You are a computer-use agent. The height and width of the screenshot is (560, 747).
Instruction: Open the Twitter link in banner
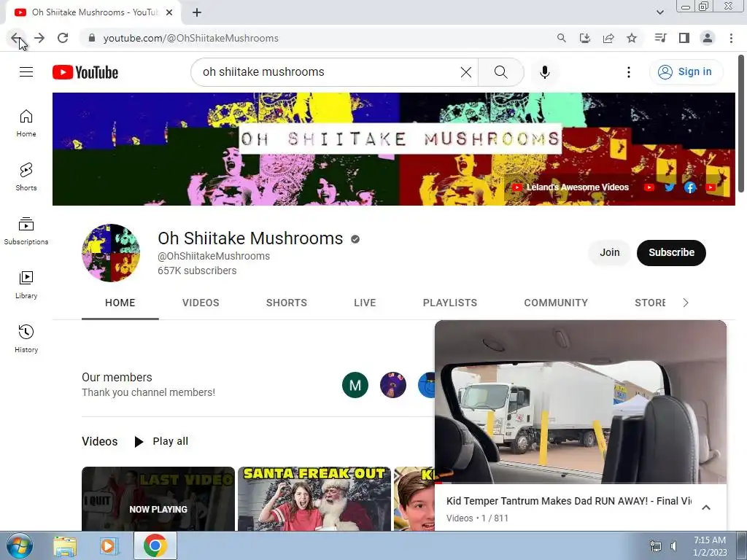[670, 187]
